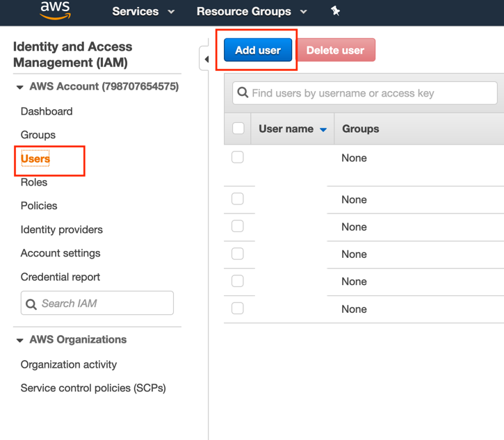Collapse the AWS Organizations section
Image resolution: width=504 pixels, height=440 pixels.
[x=20, y=341]
